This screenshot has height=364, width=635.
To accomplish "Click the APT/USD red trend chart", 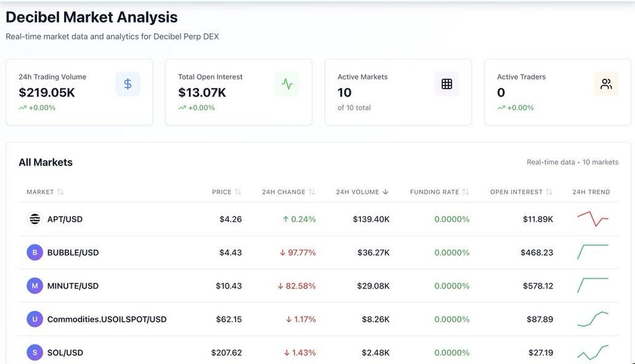I will pyautogui.click(x=593, y=218).
